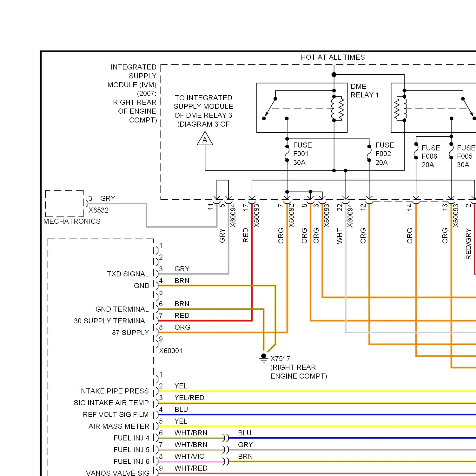This screenshot has width=476, height=476.
Task: Click the 'WHT/BRN' label on the FUEL INJ 4 row
Action: tap(191, 433)
